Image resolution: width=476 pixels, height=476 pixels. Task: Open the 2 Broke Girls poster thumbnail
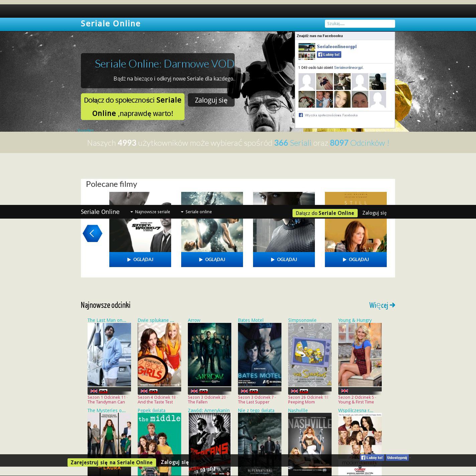click(159, 354)
